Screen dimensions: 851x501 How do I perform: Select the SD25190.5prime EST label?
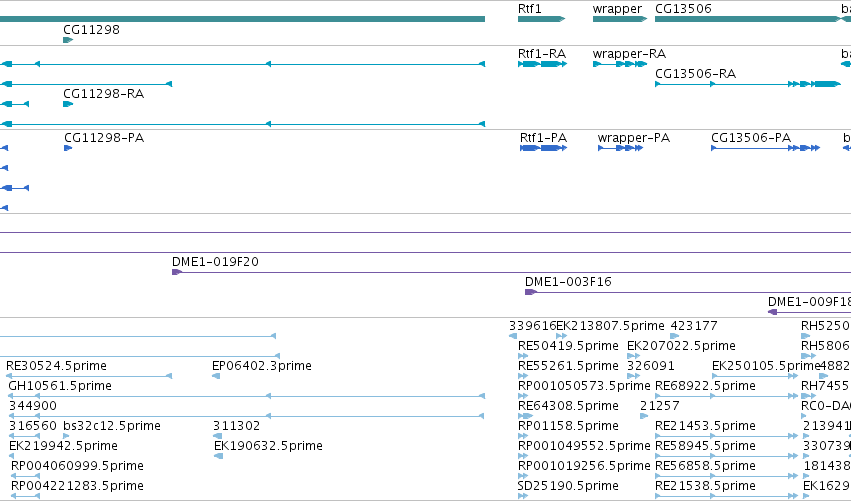tap(568, 486)
